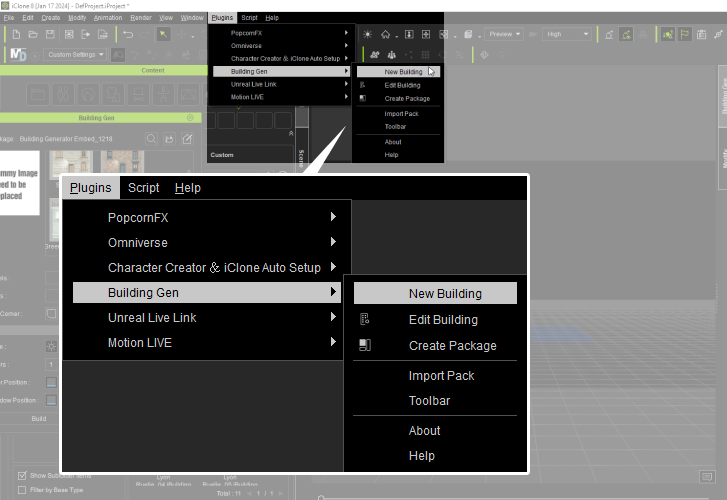Go to next page of building list
The height and width of the screenshot is (500, 727).
coord(281,494)
